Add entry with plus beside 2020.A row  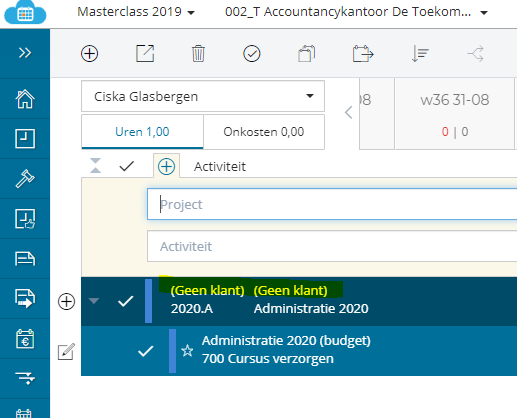point(66,302)
